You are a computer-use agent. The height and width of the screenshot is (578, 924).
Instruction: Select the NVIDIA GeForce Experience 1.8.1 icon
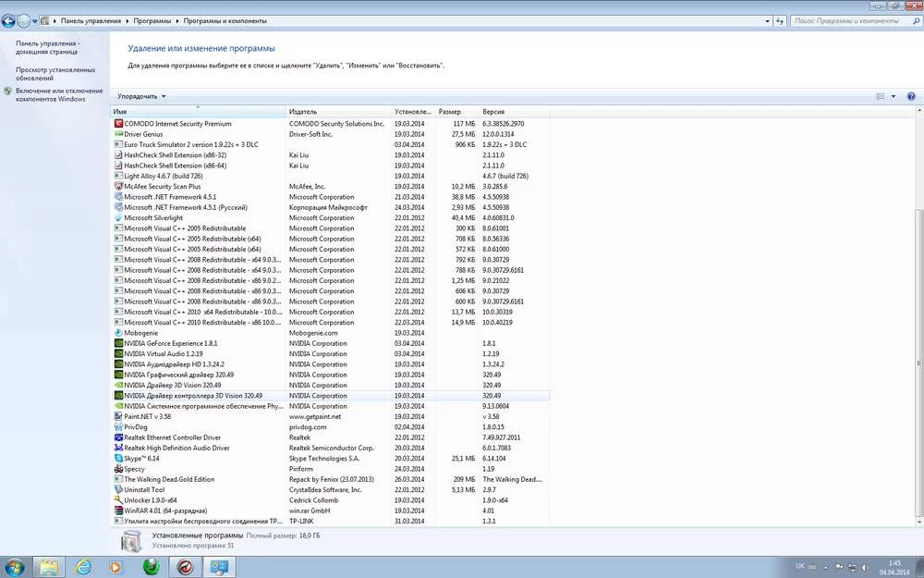pyautogui.click(x=118, y=343)
